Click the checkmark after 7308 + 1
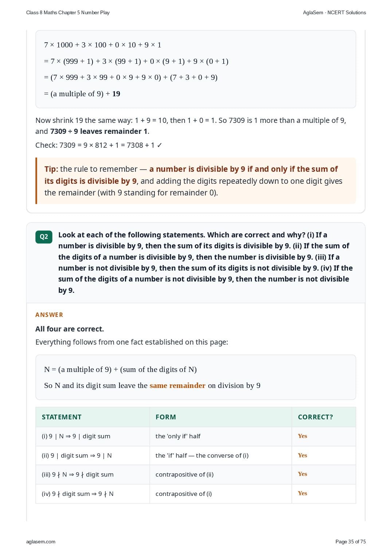392x555 pixels. pyautogui.click(x=159, y=145)
